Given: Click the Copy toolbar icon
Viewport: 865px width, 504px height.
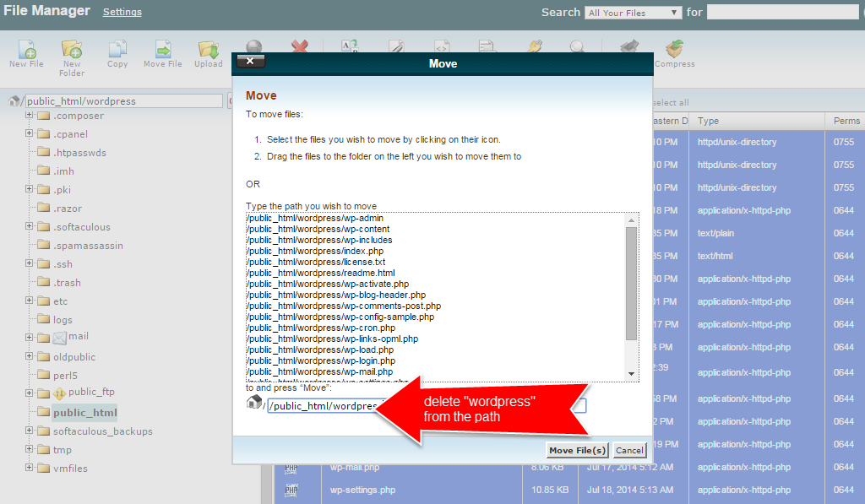Looking at the screenshot, I should 117,50.
